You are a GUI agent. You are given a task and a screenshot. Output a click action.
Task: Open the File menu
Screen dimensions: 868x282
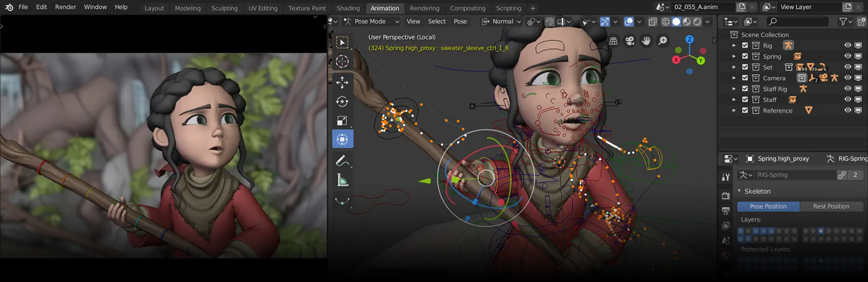pyautogui.click(x=23, y=7)
